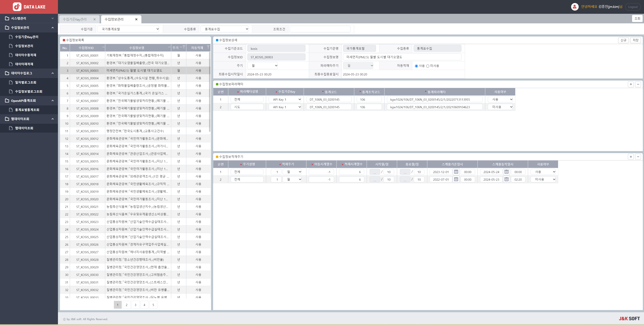This screenshot has width=644, height=325.
Task: Open 데이터재적재 from sidebar menu
Action: pyautogui.click(x=24, y=64)
